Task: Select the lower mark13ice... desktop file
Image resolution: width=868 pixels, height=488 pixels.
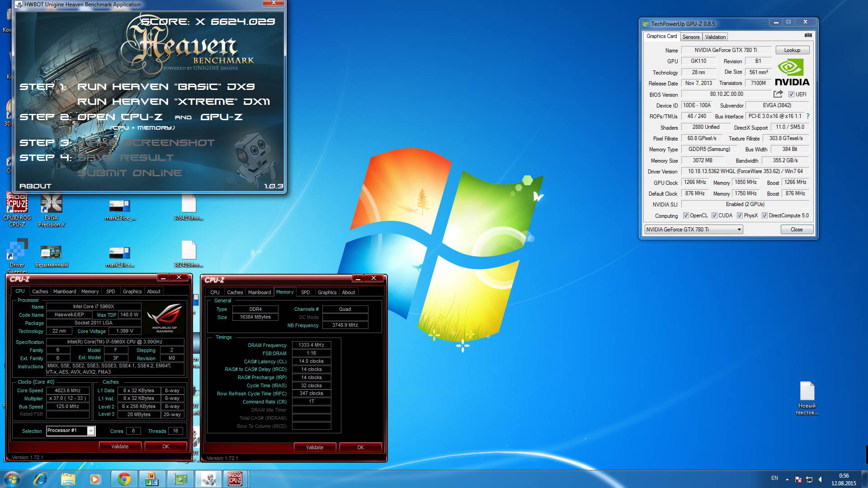Action: 120,257
